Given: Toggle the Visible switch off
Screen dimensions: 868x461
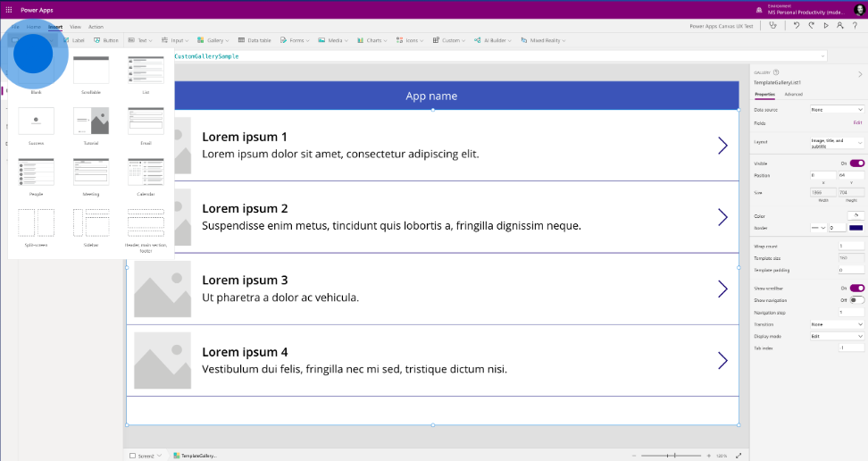Looking at the screenshot, I should point(856,163).
